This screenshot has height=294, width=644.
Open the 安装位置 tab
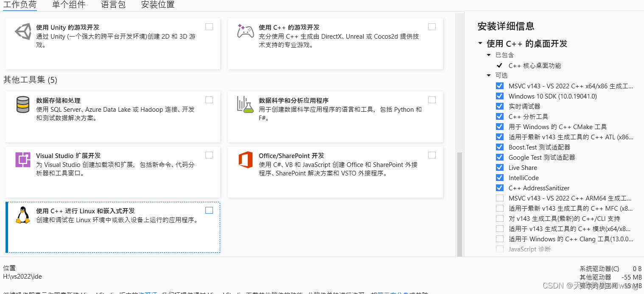pyautogui.click(x=158, y=5)
